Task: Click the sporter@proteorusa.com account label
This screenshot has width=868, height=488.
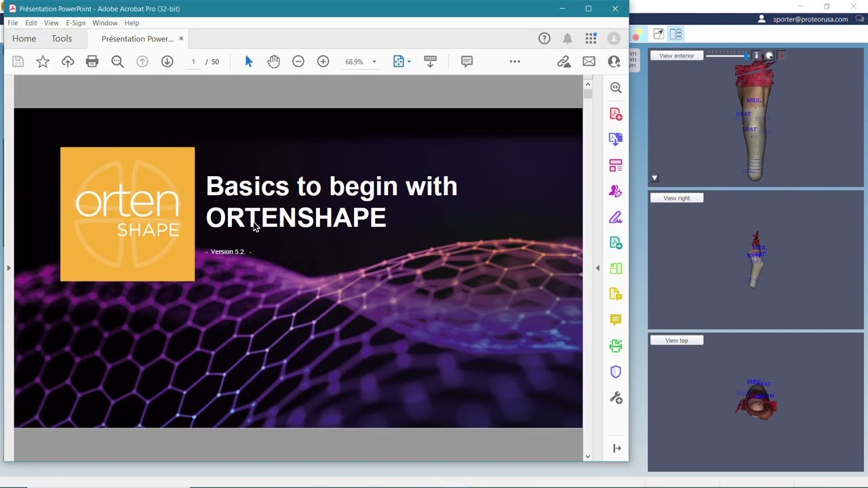Action: [810, 20]
